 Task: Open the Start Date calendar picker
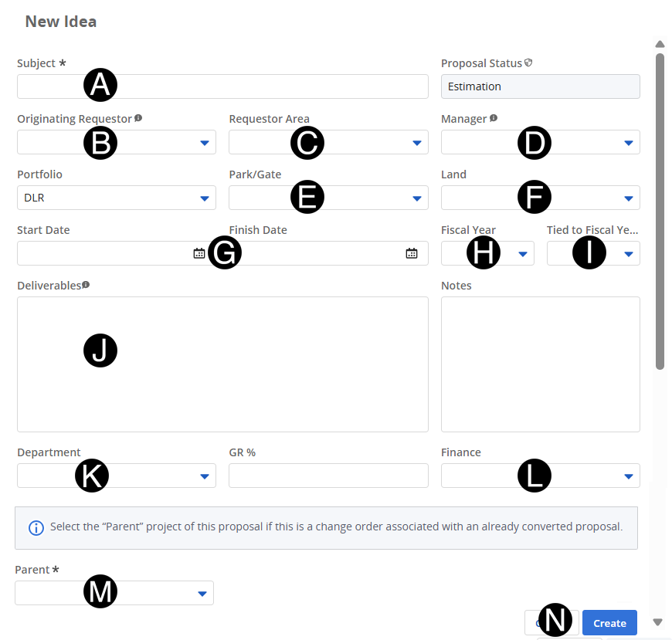click(199, 253)
